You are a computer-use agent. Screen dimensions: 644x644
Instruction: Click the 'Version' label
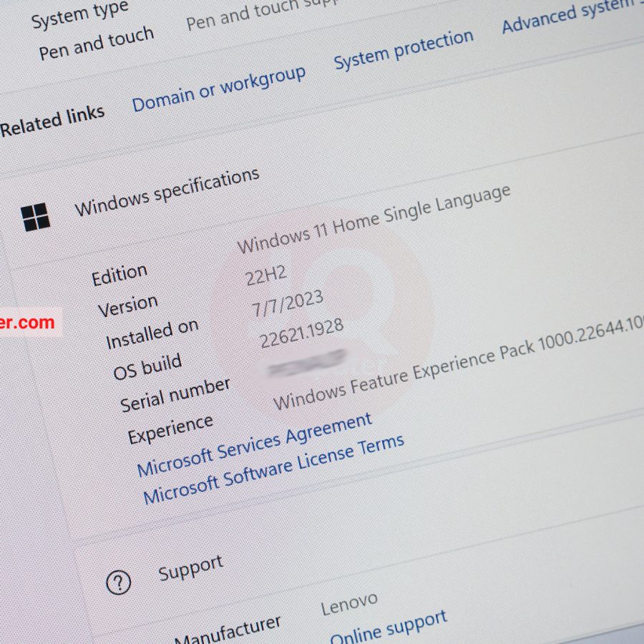point(128,306)
